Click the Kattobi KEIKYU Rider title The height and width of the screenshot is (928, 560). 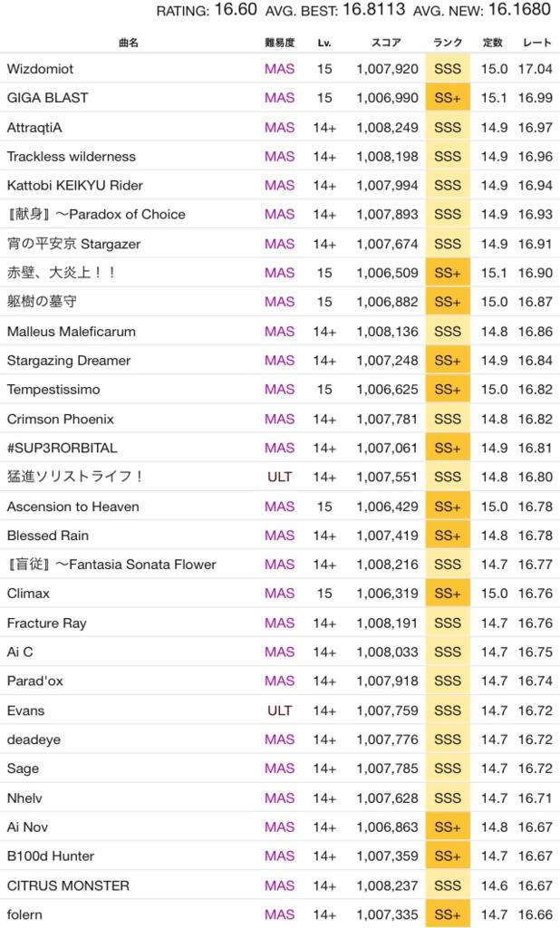pos(75,186)
